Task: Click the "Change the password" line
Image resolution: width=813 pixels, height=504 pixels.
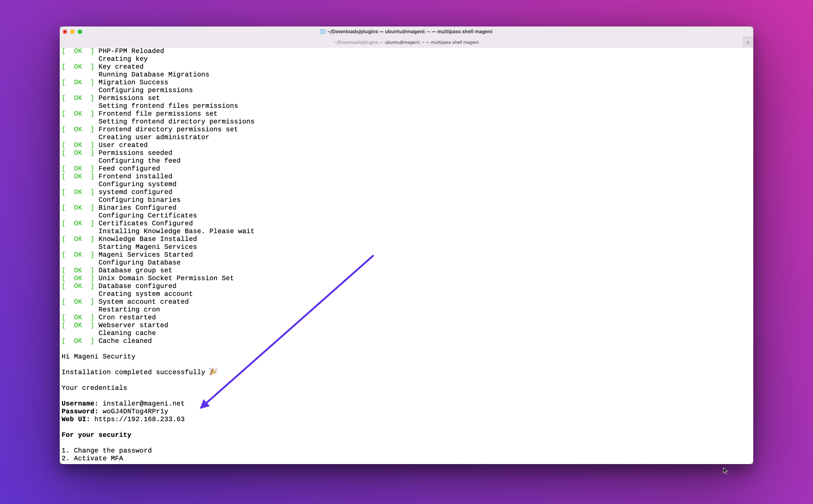Action: pyautogui.click(x=112, y=451)
